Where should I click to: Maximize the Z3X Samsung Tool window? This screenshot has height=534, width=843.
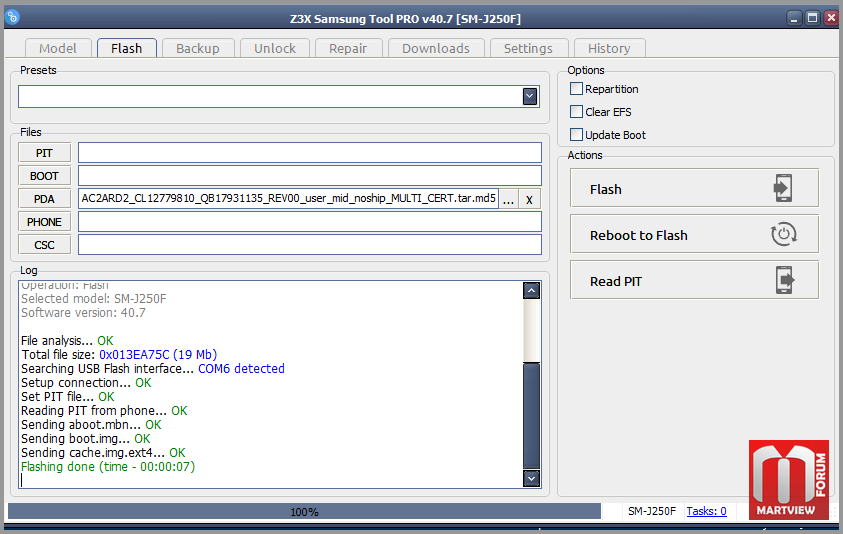click(x=813, y=18)
